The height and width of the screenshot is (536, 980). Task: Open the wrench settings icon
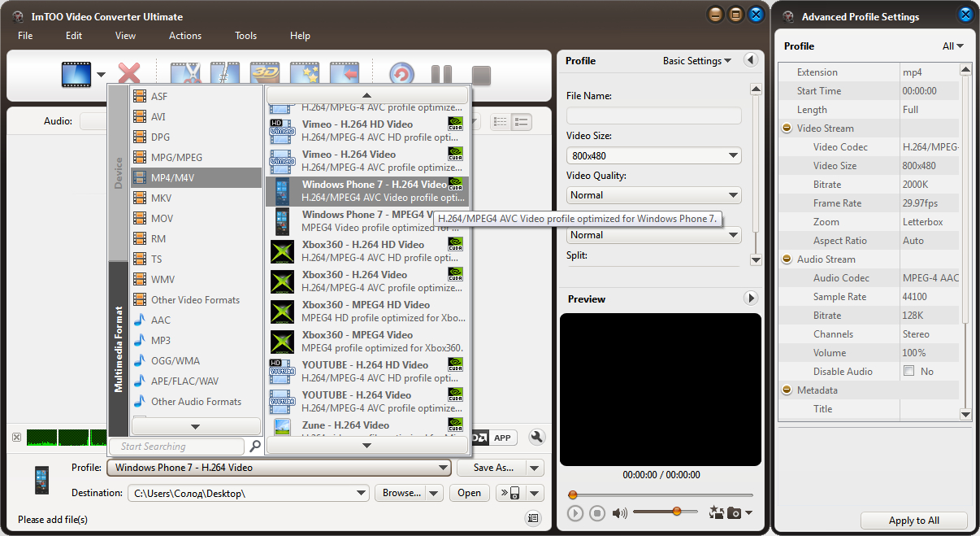pos(536,438)
